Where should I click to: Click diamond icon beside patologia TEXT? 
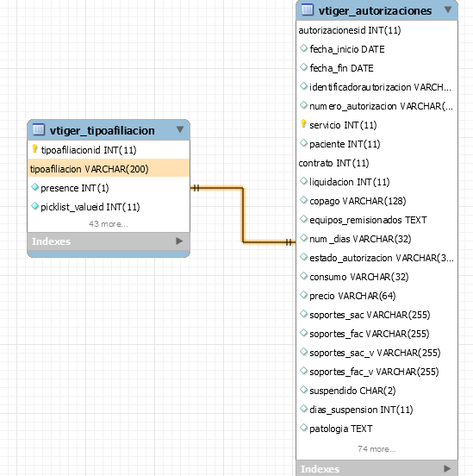coord(303,428)
